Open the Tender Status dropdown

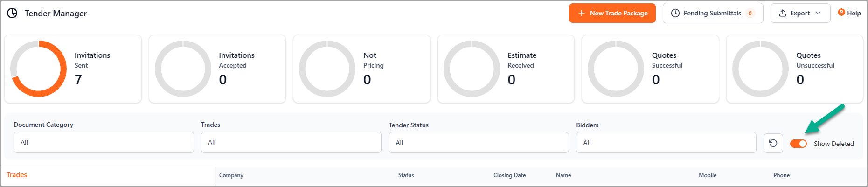(x=479, y=143)
